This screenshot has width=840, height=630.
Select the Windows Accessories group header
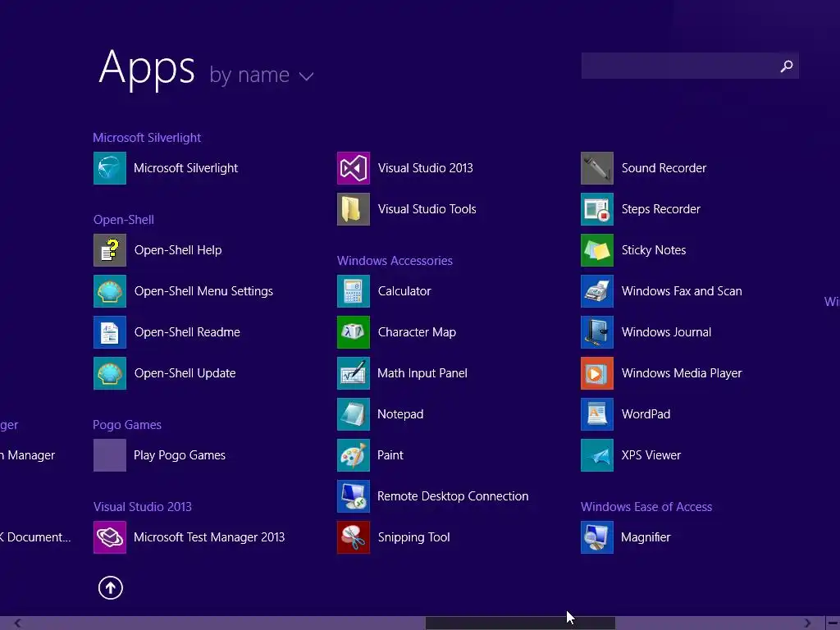coord(395,261)
